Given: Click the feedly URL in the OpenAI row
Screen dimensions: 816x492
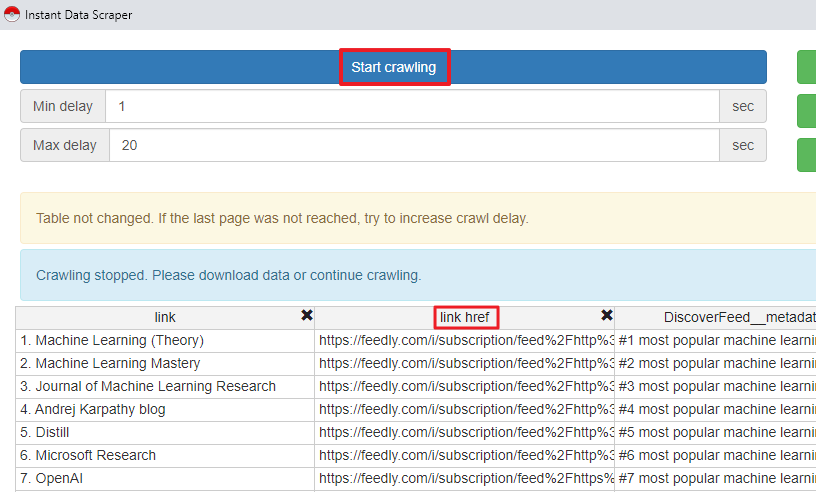Looking at the screenshot, I should click(x=465, y=478).
